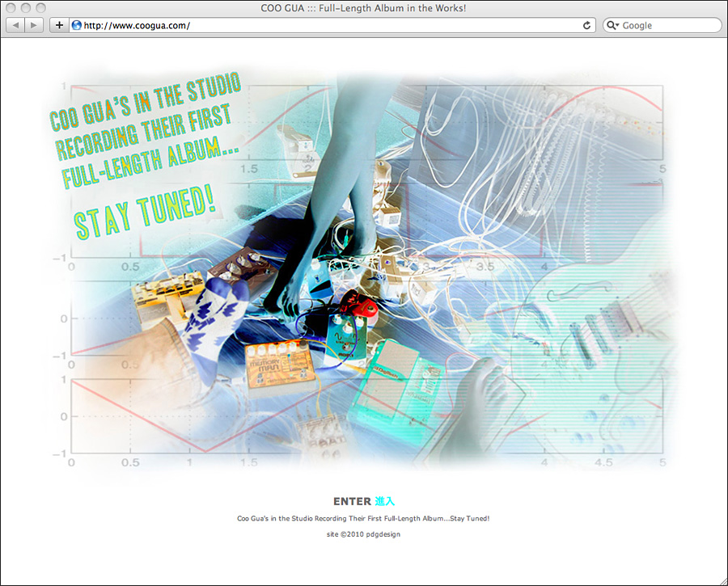Add bookmark with the plus button
728x586 pixels.
click(59, 25)
